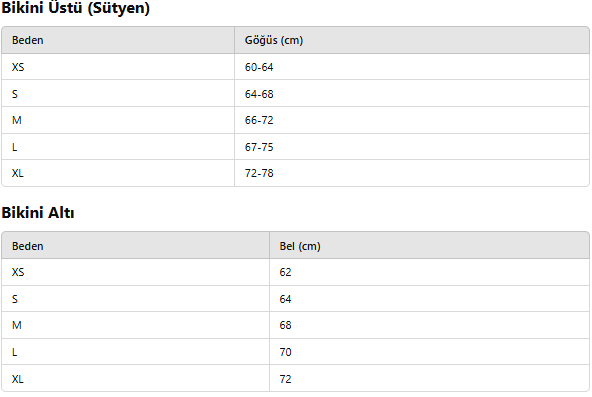592x397 pixels.
Task: Click the XS row in bikini top table
Action: [295, 67]
